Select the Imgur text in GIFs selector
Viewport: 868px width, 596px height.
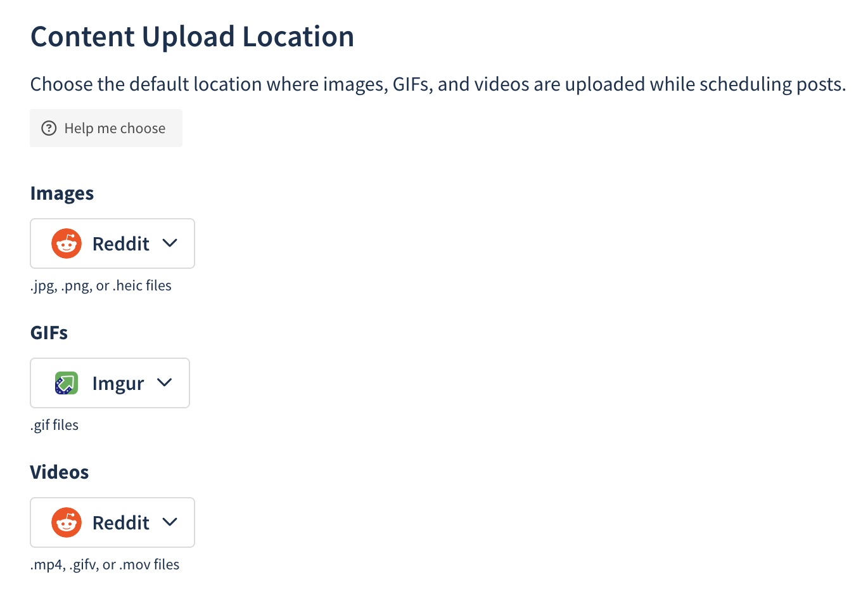118,384
